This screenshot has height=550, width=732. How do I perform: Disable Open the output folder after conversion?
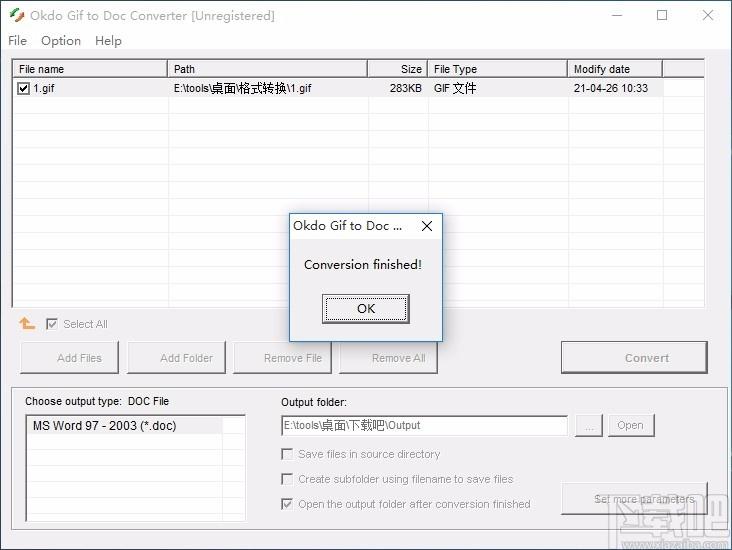click(x=287, y=504)
